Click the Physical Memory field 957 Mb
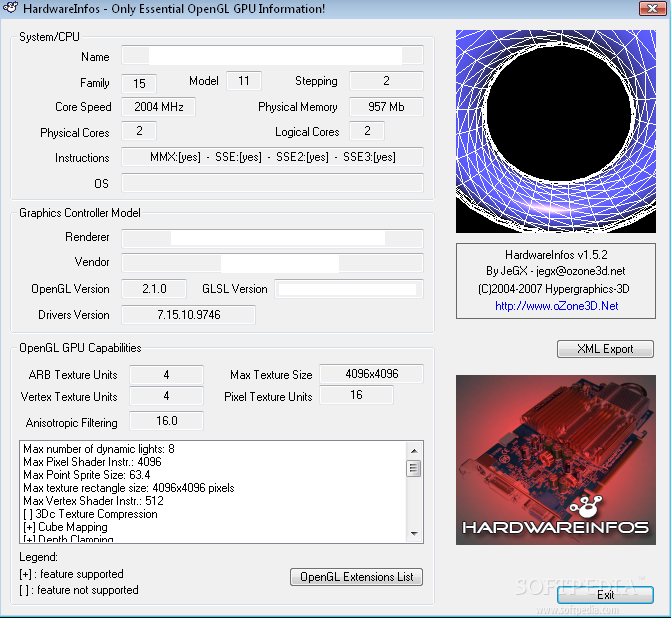The height and width of the screenshot is (618, 671). pos(386,107)
